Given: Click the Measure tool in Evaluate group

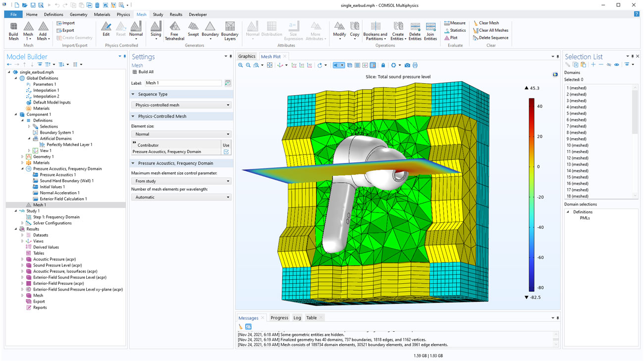Looking at the screenshot, I should (455, 23).
